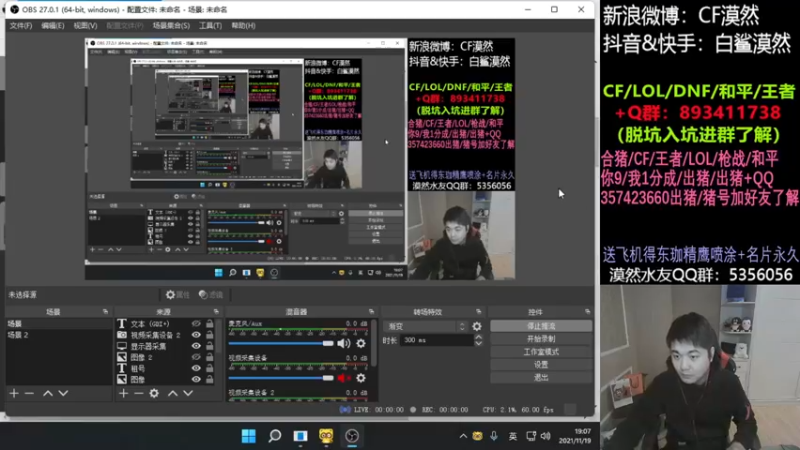Click the OBS preview canvas

pos(300,159)
